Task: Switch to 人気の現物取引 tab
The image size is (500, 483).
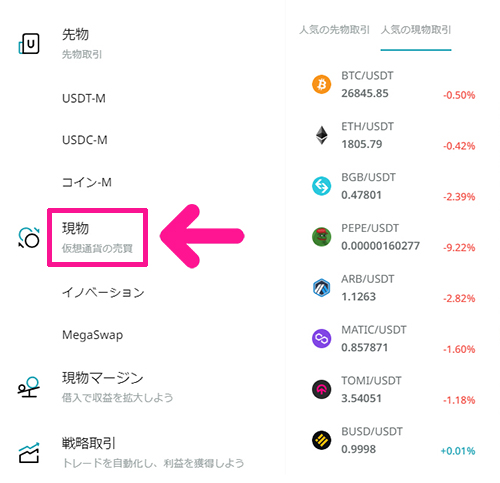Action: [x=416, y=30]
